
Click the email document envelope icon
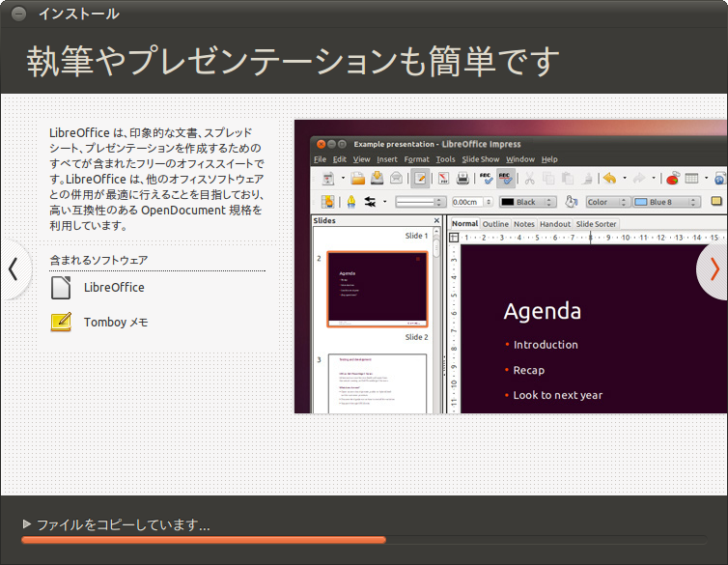tap(396, 179)
